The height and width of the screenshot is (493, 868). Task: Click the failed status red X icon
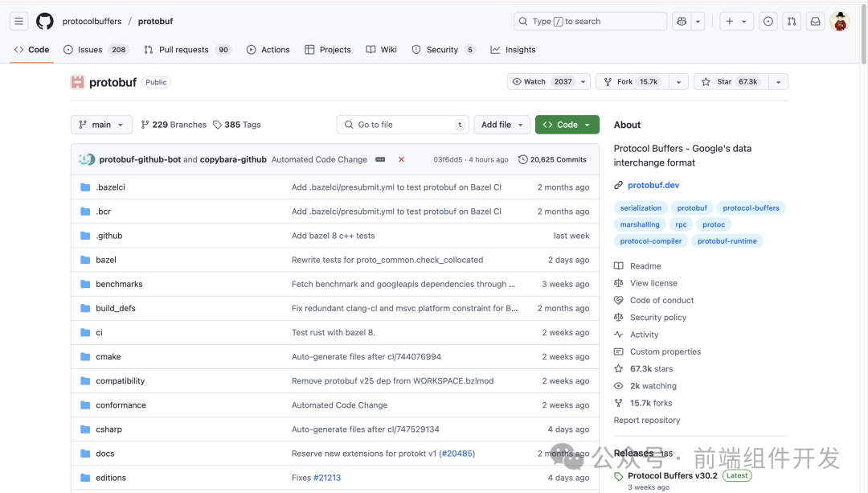401,159
